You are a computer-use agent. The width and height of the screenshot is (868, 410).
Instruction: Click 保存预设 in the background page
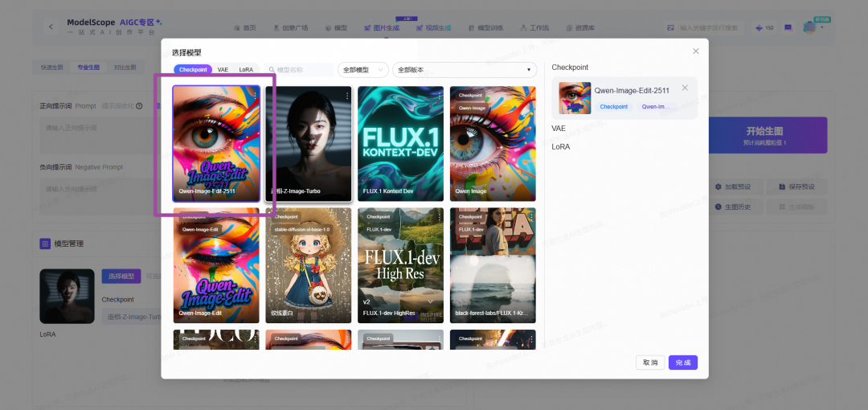796,187
